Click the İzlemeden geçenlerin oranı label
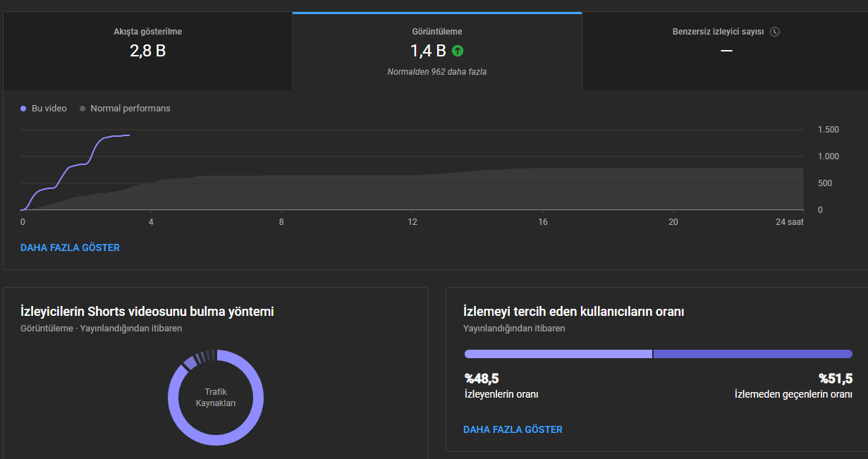 (x=793, y=394)
